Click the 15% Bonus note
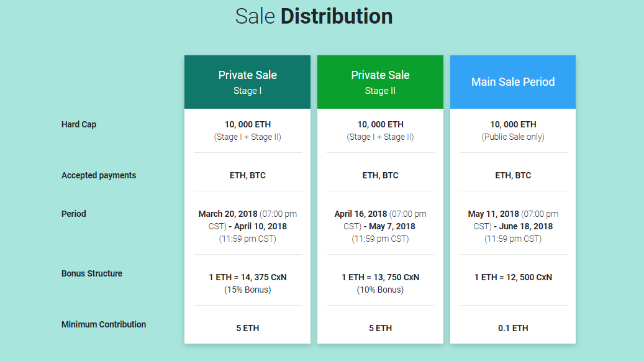 pyautogui.click(x=248, y=290)
